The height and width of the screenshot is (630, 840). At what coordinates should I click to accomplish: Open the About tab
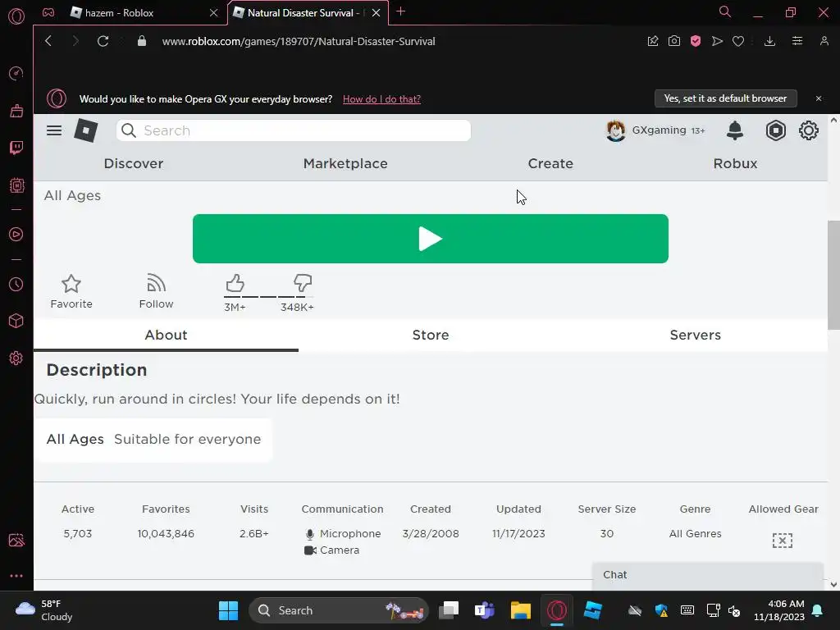166,336
